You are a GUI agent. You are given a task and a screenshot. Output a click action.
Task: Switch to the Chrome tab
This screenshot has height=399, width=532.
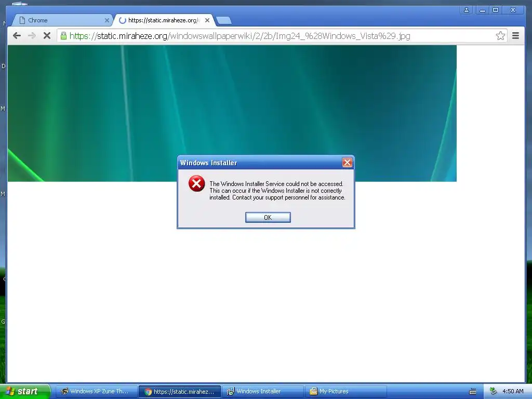pyautogui.click(x=63, y=20)
